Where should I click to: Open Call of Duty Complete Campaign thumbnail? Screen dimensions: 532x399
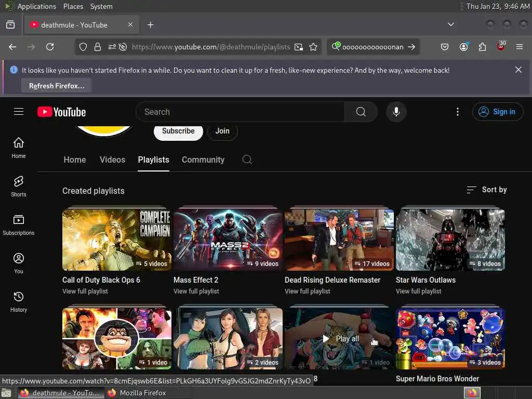tap(117, 240)
